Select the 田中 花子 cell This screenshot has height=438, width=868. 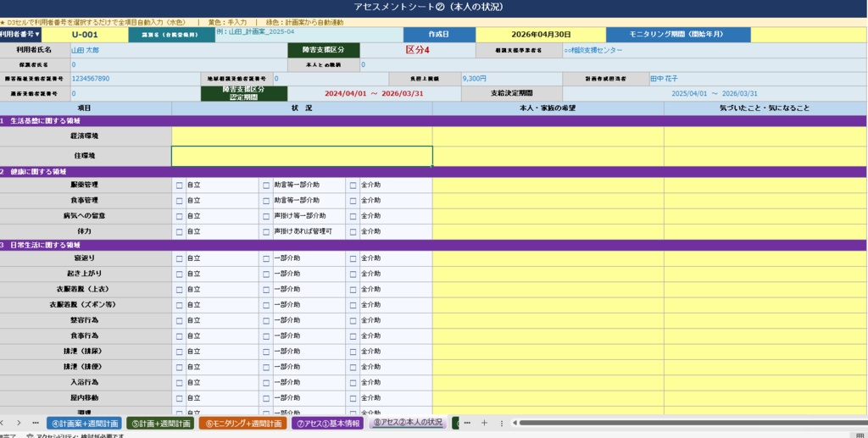point(758,79)
